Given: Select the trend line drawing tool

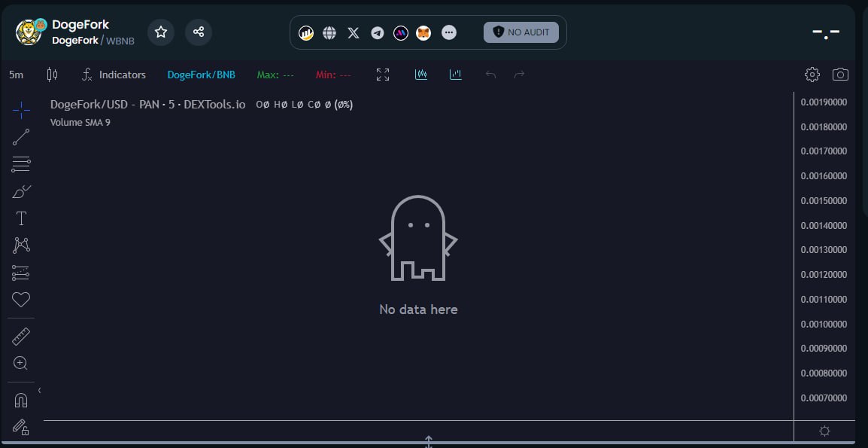Looking at the screenshot, I should 20,137.
